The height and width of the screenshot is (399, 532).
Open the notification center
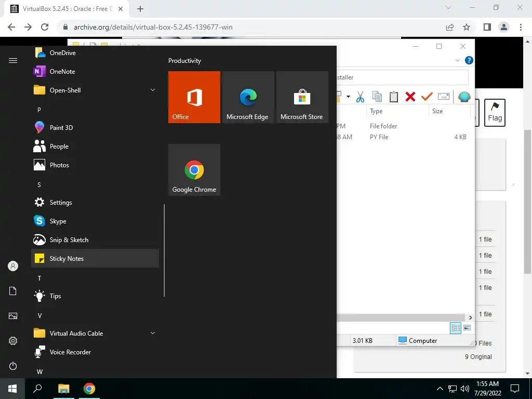coord(515,389)
